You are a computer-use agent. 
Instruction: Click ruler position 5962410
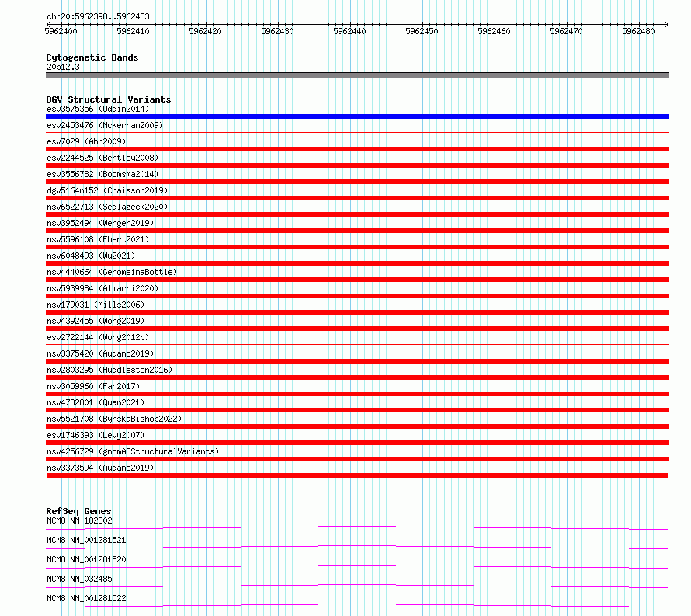coord(133,31)
